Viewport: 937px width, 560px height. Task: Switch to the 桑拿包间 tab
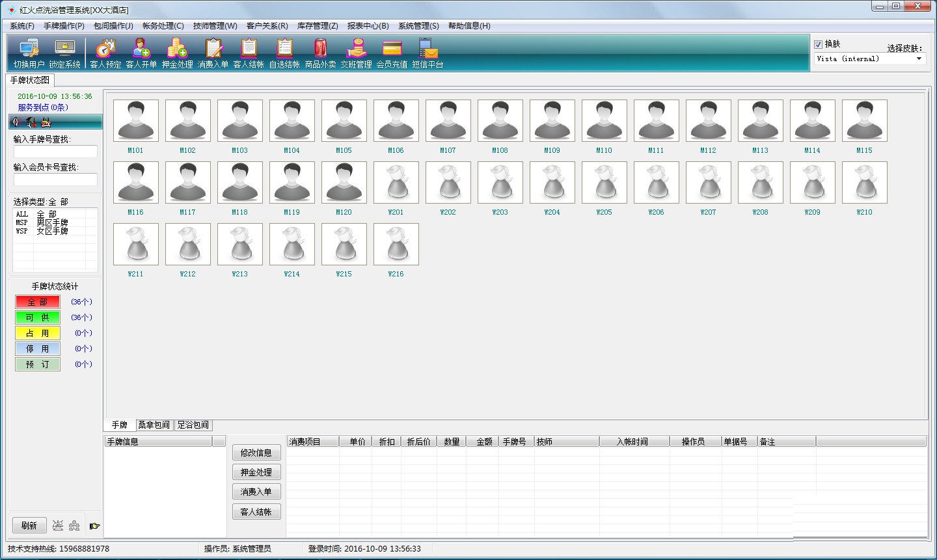point(154,425)
